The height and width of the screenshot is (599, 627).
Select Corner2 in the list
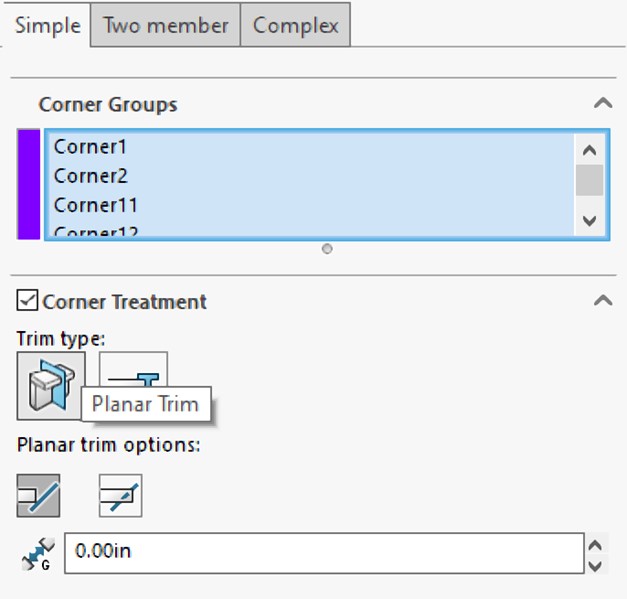[x=91, y=176]
